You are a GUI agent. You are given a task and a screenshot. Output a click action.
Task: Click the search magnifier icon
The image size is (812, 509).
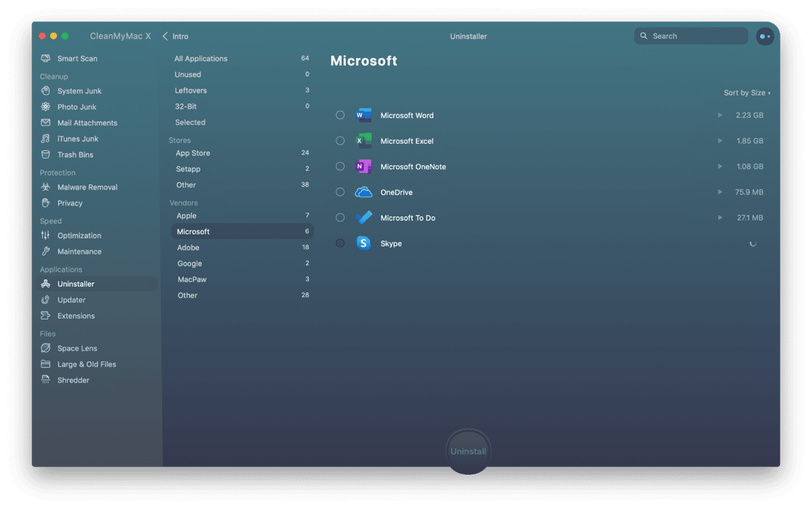click(644, 36)
